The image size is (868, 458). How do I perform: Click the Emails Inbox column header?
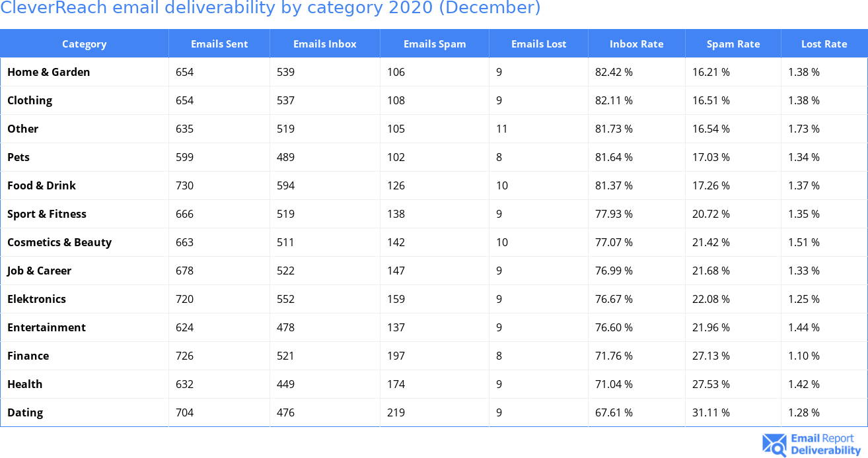tap(324, 44)
